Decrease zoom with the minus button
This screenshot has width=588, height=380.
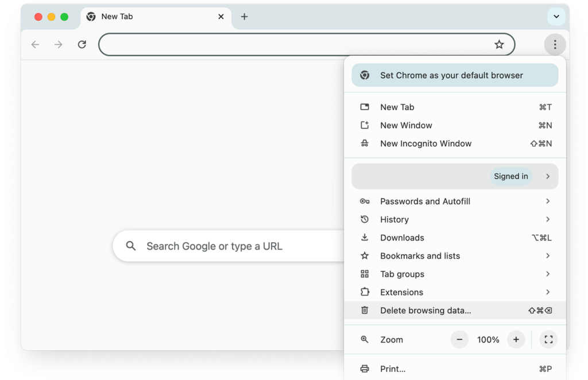click(x=459, y=339)
